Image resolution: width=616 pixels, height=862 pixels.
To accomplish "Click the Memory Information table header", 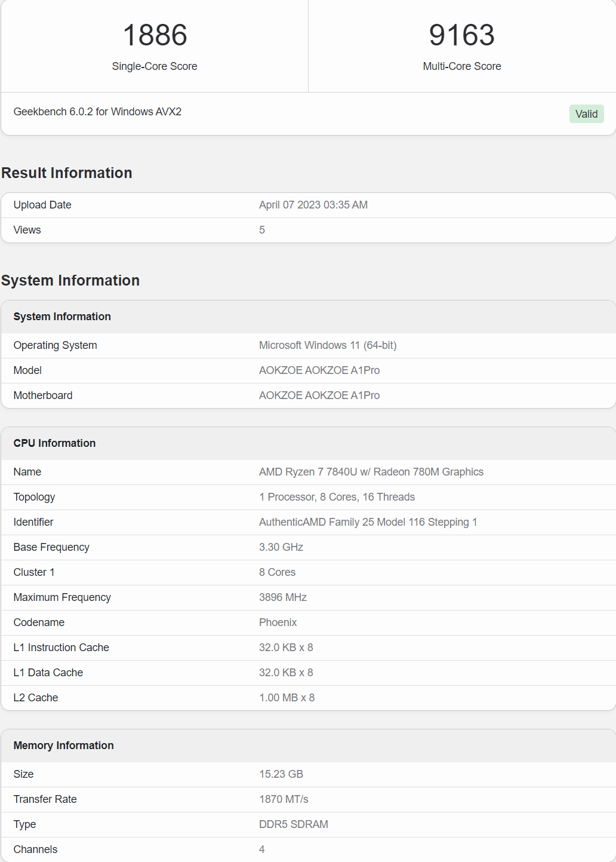I will coord(63,746).
